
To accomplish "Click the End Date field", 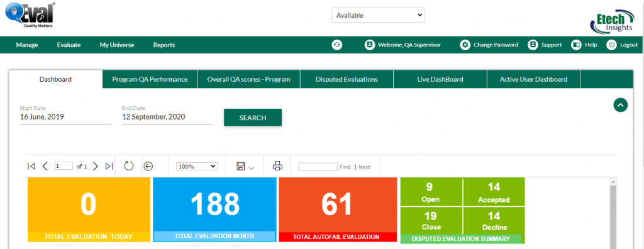I will pos(167,117).
